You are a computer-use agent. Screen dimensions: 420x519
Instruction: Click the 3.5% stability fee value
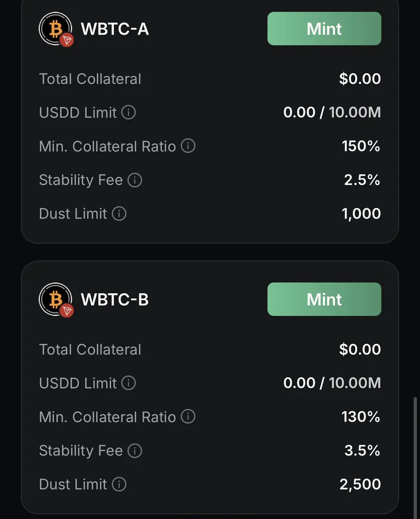362,451
